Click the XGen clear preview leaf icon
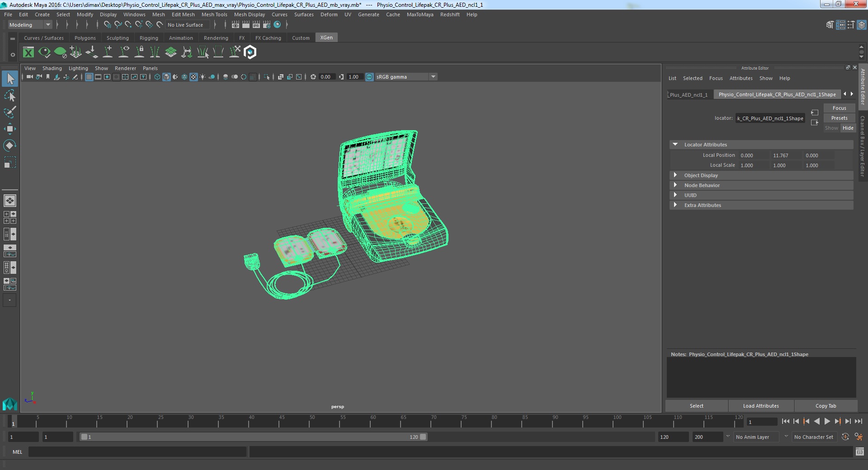Screen dimensions: 868x470 (x=60, y=52)
